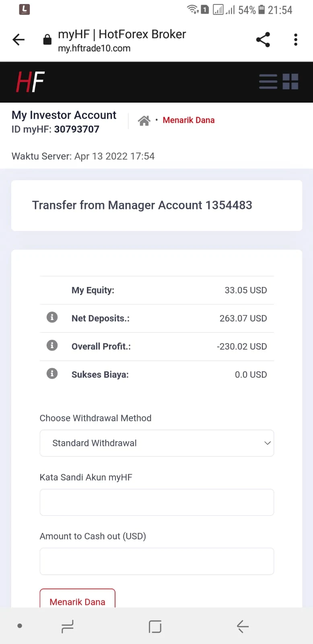Show info for Overall Profit
Image resolution: width=313 pixels, height=644 pixels.
pyautogui.click(x=52, y=345)
